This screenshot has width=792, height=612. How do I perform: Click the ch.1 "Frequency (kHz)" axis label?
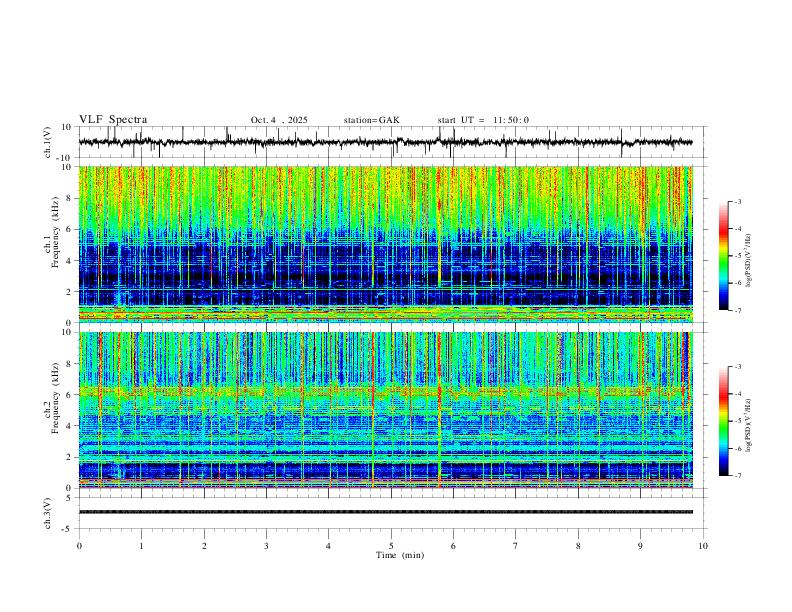point(55,232)
